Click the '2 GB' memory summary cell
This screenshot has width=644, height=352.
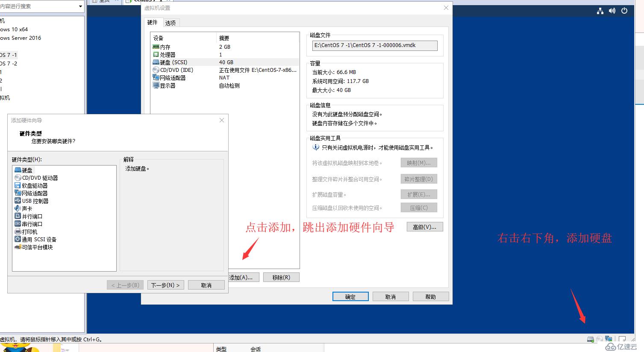pyautogui.click(x=225, y=47)
